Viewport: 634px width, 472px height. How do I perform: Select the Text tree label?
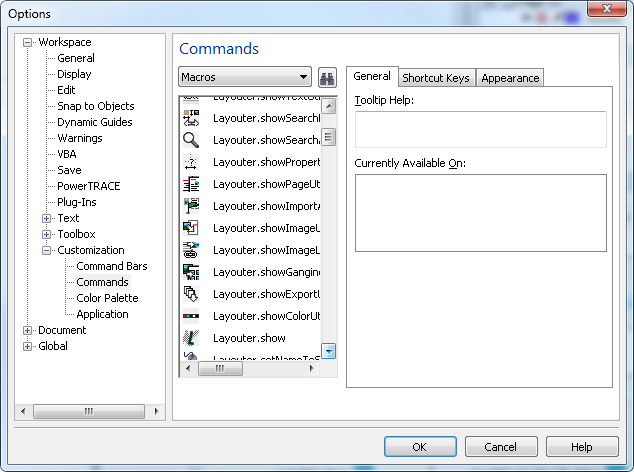click(68, 218)
